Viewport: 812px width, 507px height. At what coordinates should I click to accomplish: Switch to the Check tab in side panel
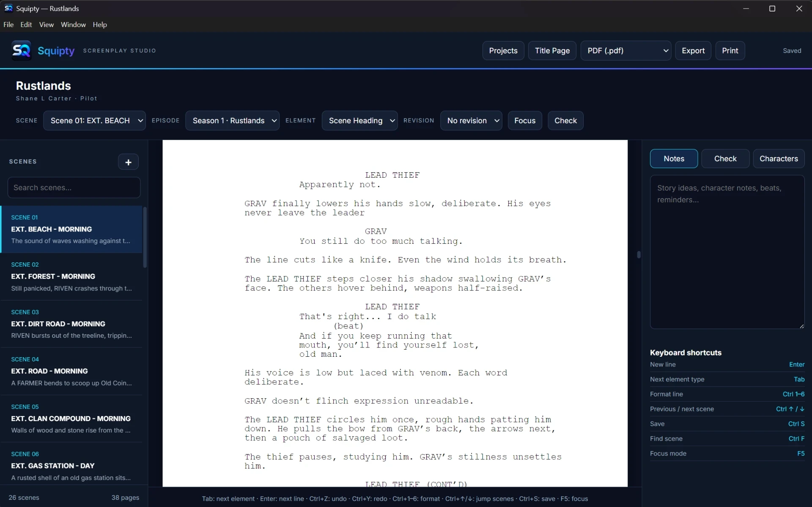pyautogui.click(x=725, y=159)
